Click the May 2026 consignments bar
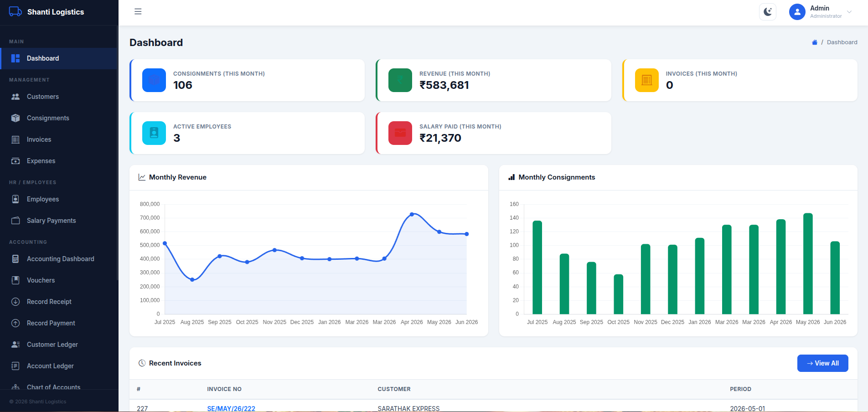This screenshot has height=412, width=868. click(808, 263)
